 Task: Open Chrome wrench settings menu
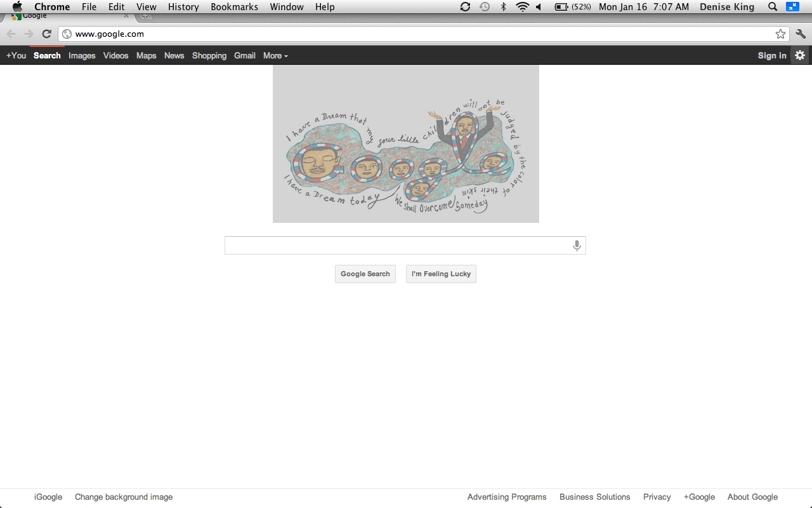pyautogui.click(x=801, y=34)
